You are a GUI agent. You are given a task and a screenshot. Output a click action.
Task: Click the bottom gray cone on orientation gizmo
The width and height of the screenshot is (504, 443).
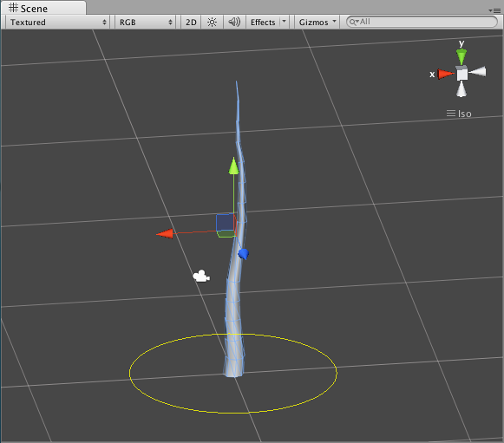tap(461, 89)
